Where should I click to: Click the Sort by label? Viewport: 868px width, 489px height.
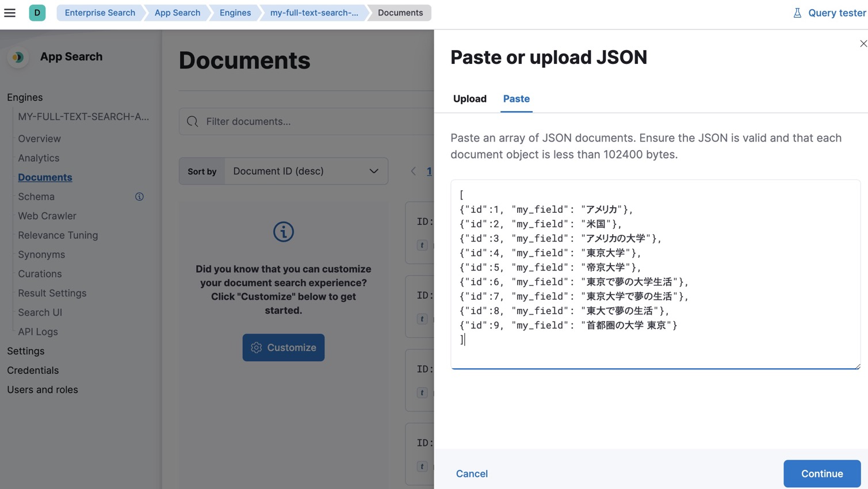202,171
